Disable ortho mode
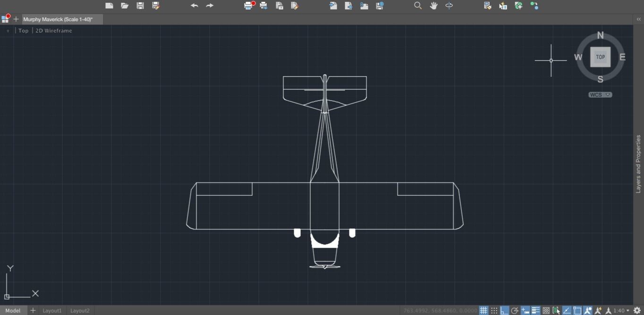Screen dimensions: 644x315 503,310
